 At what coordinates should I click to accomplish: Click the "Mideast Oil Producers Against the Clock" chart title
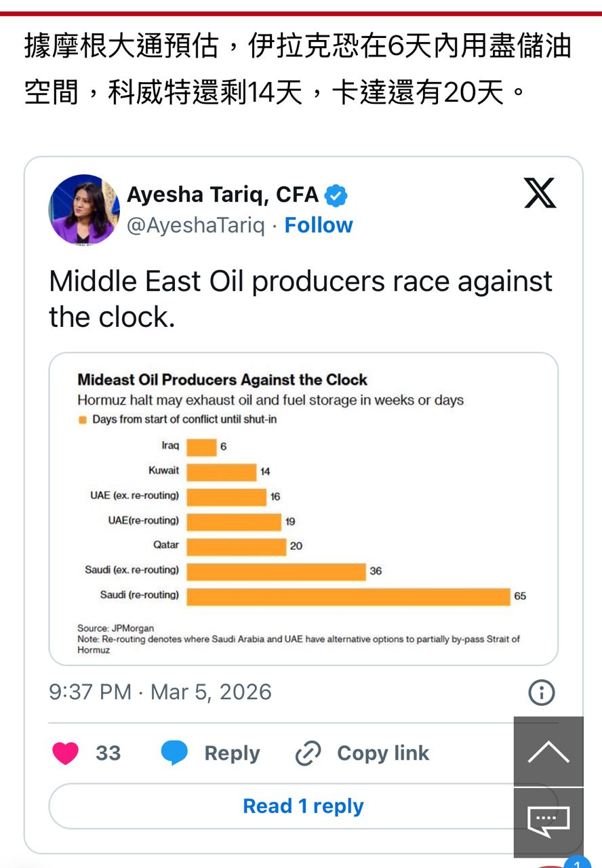[222, 380]
